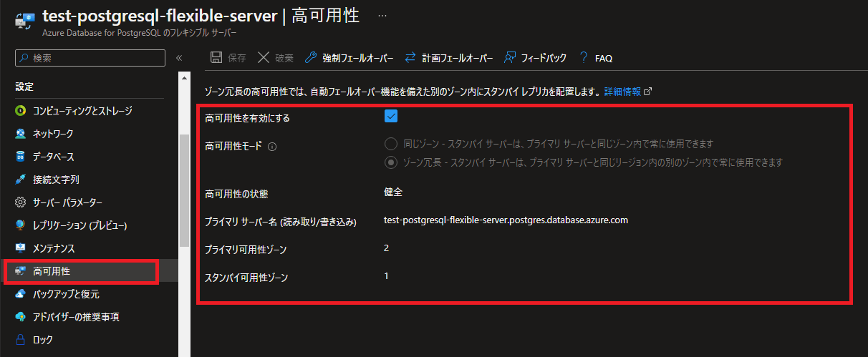This screenshot has height=357, width=868.
Task: Click the FAQ question mark icon
Action: click(x=584, y=58)
